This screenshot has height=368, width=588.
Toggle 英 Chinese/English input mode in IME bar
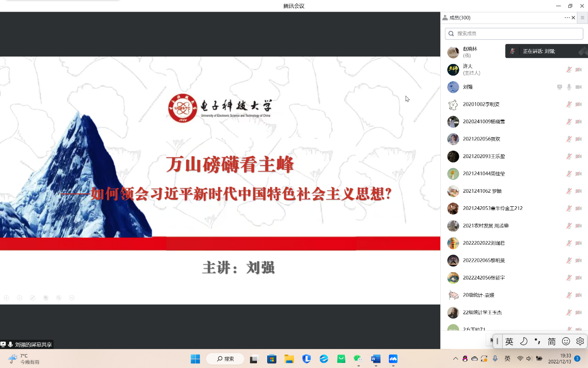(509, 341)
